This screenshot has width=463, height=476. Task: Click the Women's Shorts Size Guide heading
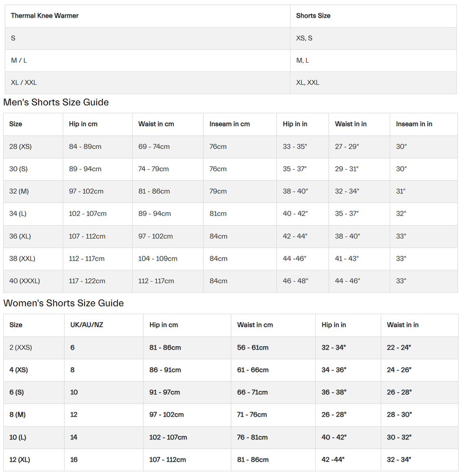click(x=63, y=303)
